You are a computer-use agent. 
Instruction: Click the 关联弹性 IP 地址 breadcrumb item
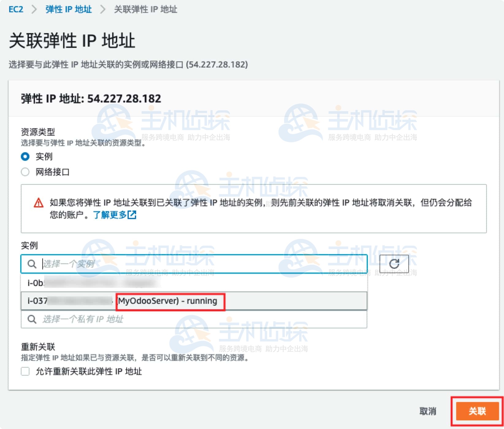click(145, 9)
